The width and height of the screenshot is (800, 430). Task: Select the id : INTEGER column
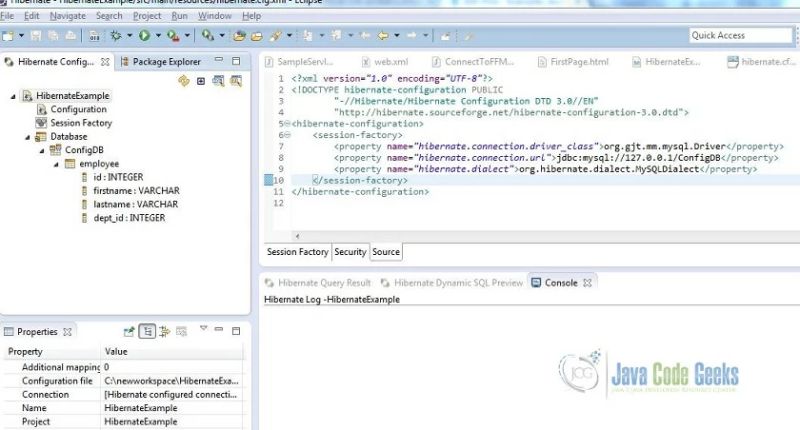pyautogui.click(x=112, y=177)
